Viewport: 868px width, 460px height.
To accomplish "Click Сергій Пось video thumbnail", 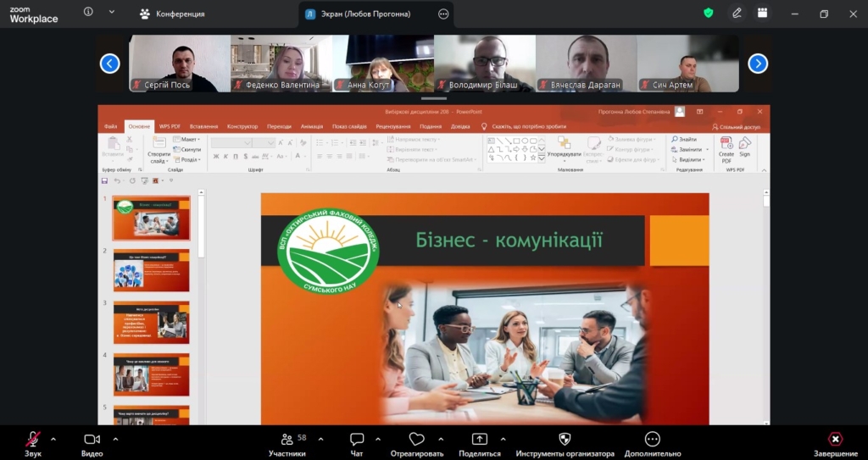I will (x=179, y=64).
